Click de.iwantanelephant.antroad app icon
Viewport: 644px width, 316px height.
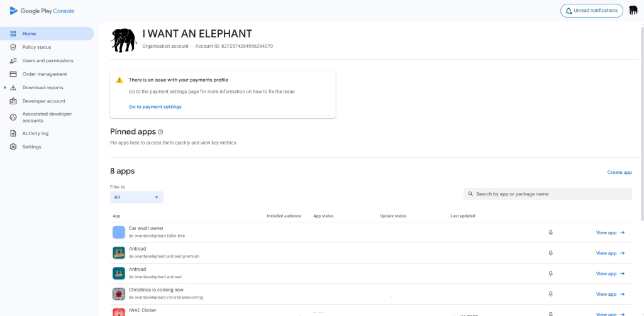[119, 273]
